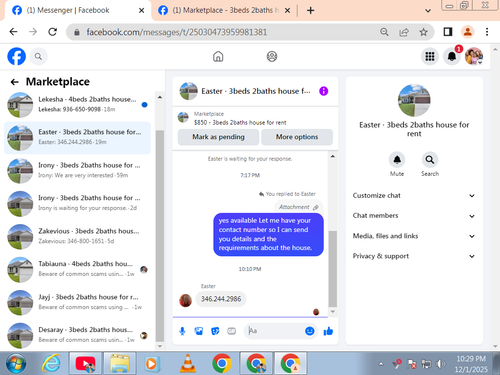Open Irony conversation waiting for response
Viewport: 500px width, 375px height.
[x=77, y=203]
